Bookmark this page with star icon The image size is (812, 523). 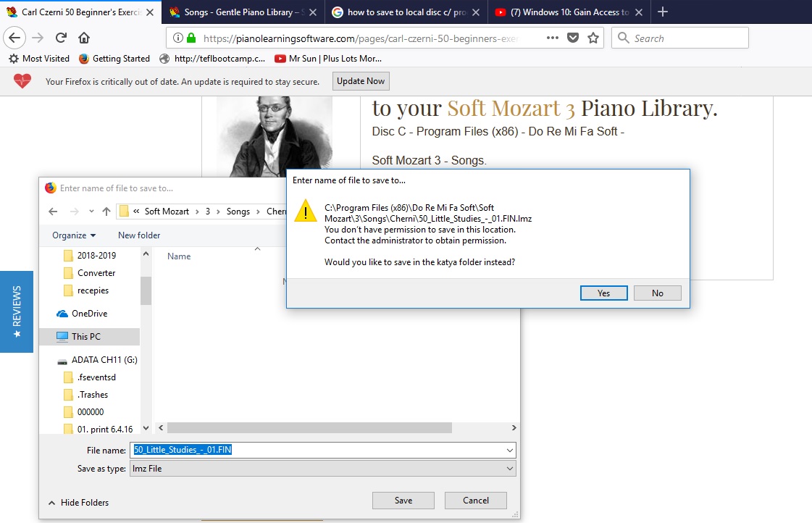tap(593, 38)
